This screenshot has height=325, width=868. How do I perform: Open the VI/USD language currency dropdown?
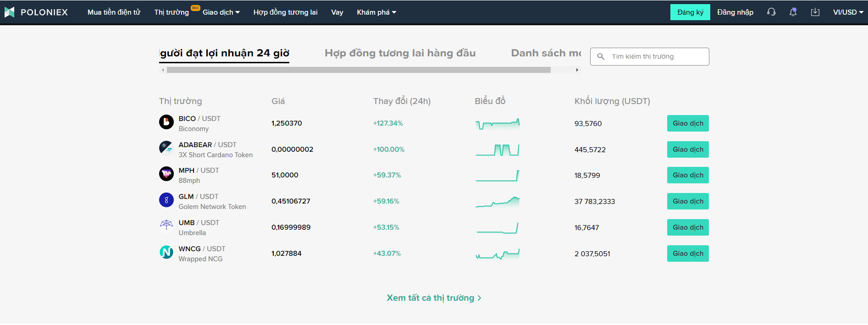[x=848, y=12]
